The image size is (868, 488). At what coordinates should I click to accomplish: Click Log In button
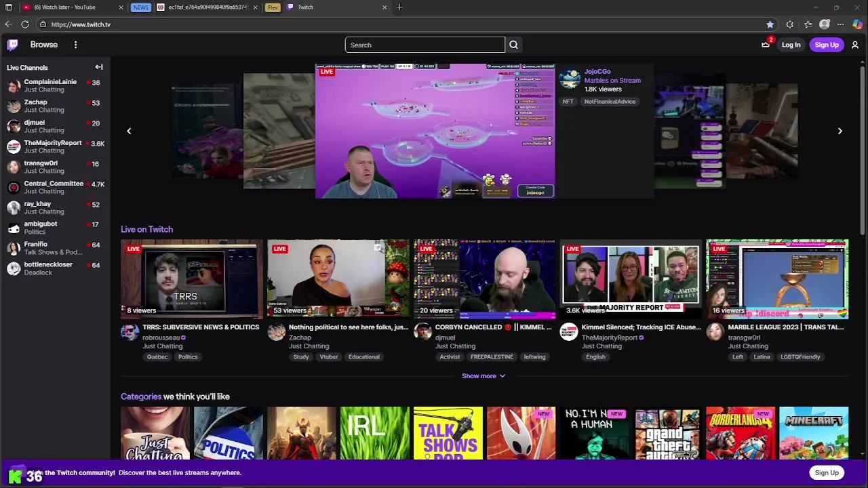pos(791,45)
